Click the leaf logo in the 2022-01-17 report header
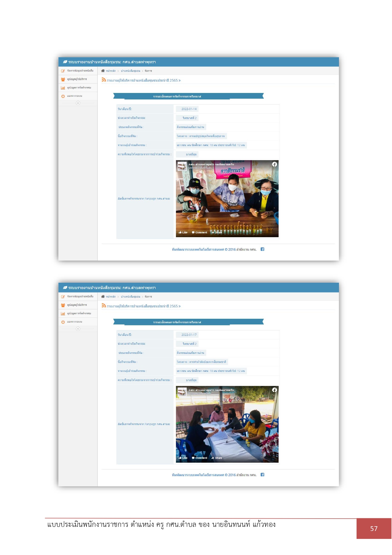Viewport: 392px width, 555px height. [x=65, y=288]
